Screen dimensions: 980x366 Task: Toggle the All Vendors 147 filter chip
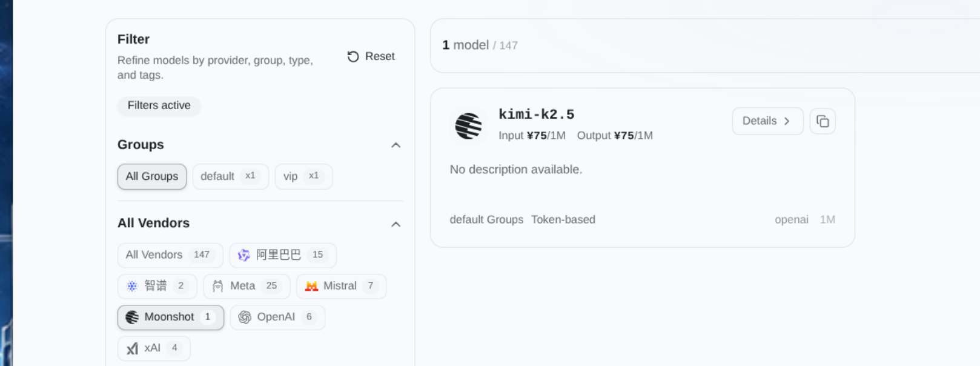tap(170, 255)
